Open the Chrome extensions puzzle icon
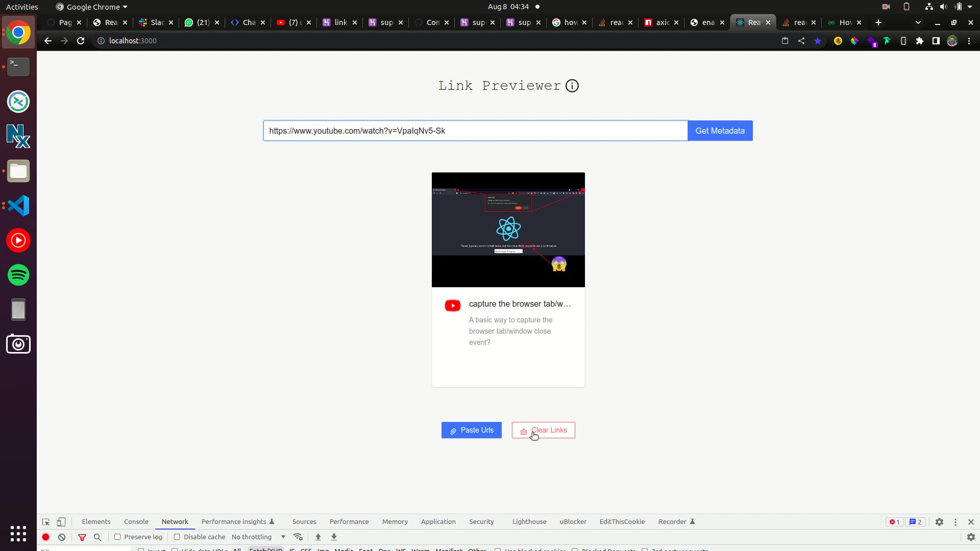The width and height of the screenshot is (980, 551). tap(920, 41)
